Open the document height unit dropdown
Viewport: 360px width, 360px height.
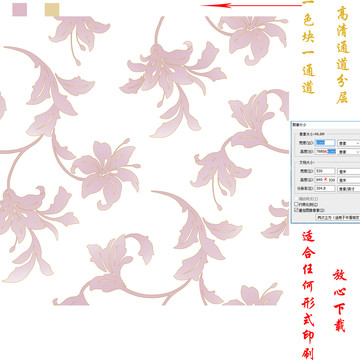pyautogui.click(x=349, y=180)
